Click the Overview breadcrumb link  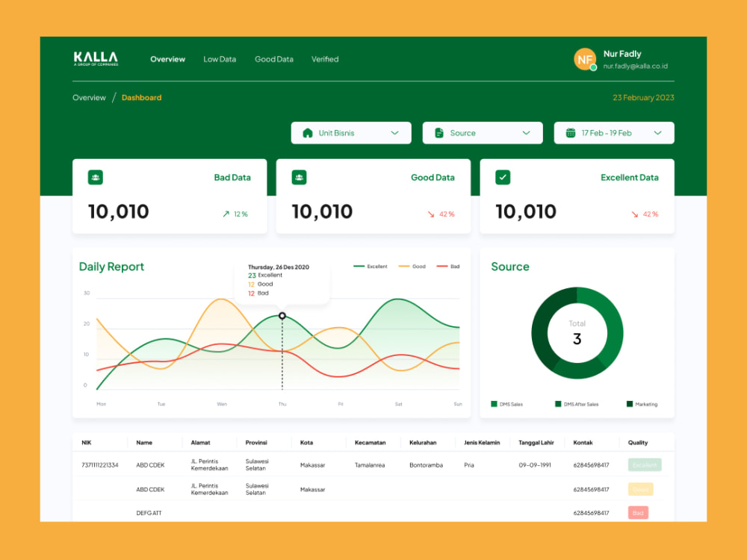89,98
